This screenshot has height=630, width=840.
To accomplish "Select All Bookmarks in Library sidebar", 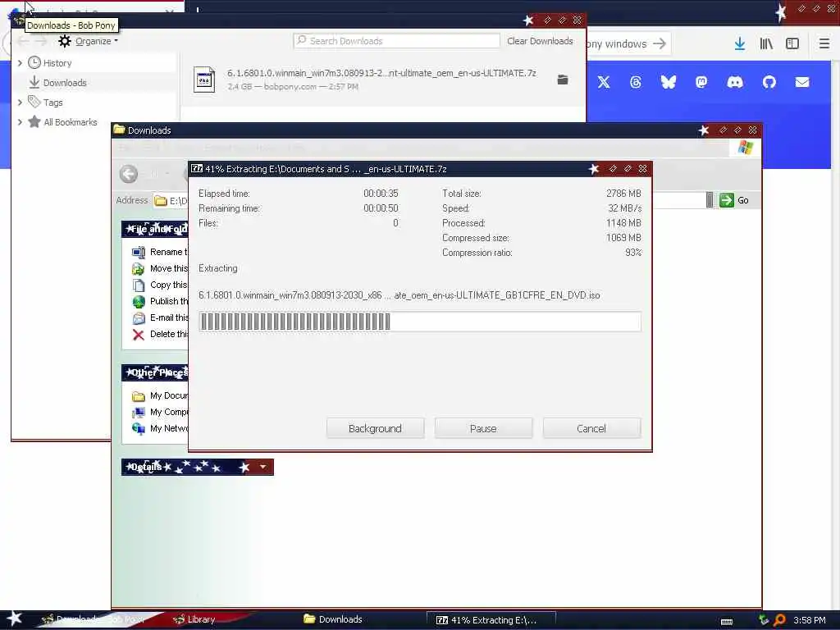I will (71, 122).
